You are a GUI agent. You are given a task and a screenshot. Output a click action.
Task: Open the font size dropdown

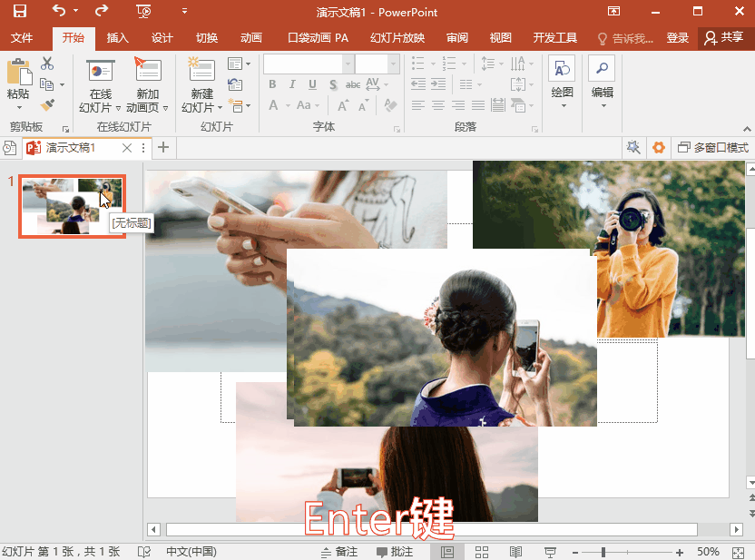[393, 64]
